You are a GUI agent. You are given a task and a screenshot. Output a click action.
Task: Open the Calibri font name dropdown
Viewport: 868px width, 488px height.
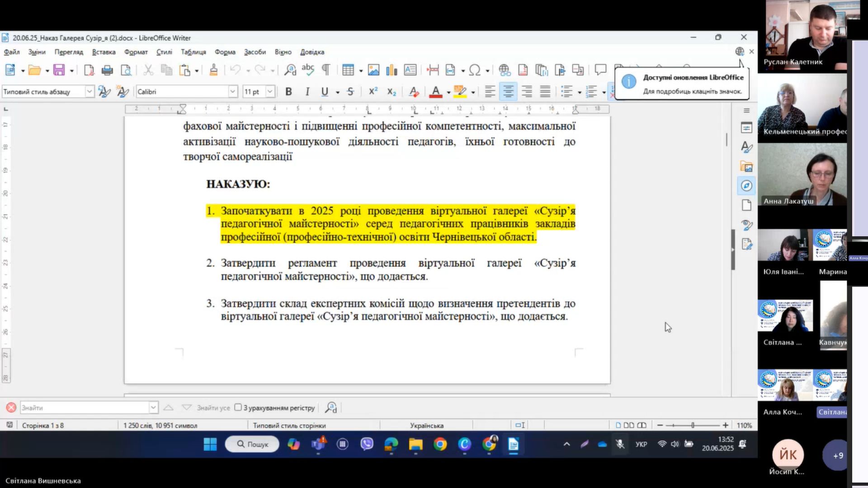pyautogui.click(x=233, y=92)
